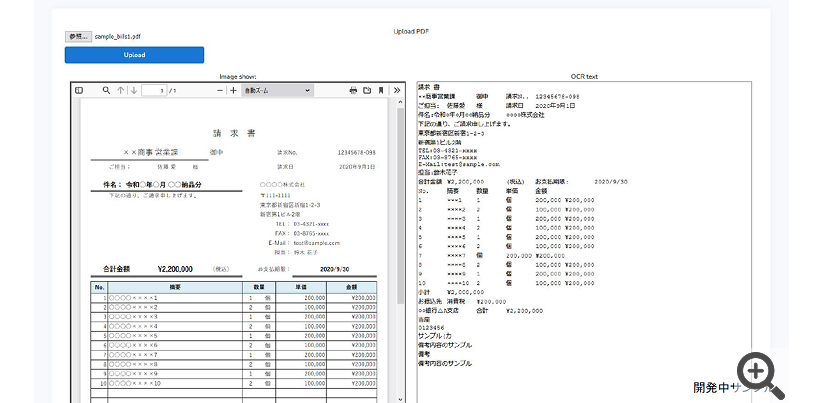Toggle the PDF viewer sidebar
The image size is (822, 403).
point(79,91)
